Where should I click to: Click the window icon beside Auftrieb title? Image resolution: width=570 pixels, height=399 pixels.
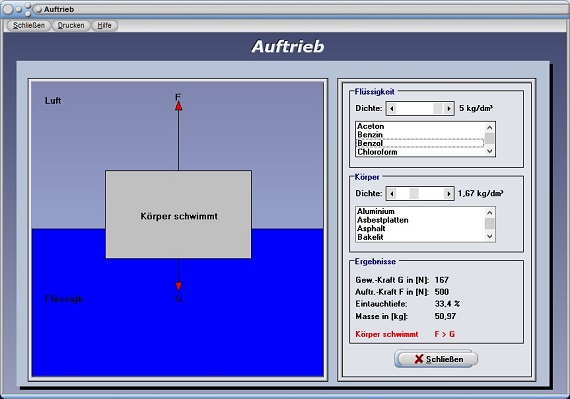(x=38, y=9)
